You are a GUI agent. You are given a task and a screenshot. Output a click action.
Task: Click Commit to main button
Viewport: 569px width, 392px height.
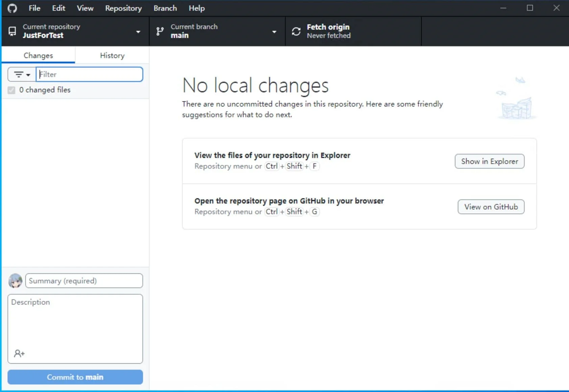coord(75,377)
